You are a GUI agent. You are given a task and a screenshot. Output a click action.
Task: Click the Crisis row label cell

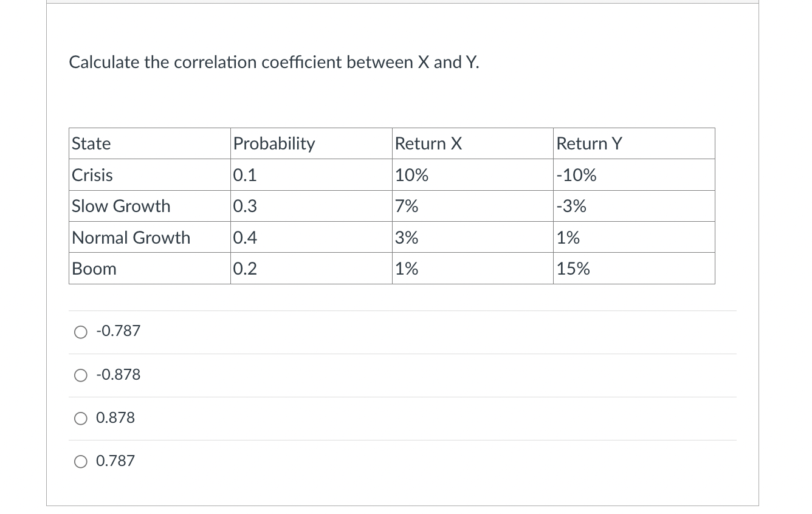click(x=150, y=175)
